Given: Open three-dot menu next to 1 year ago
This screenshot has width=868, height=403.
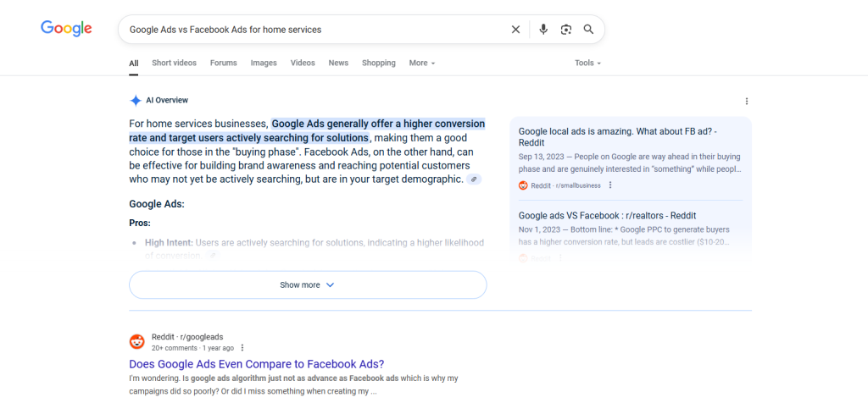Looking at the screenshot, I should [242, 348].
